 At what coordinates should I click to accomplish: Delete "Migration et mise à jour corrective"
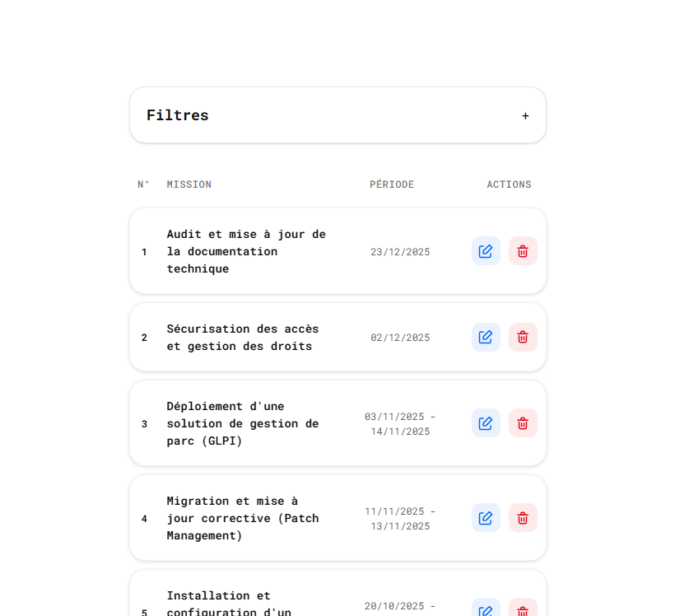pyautogui.click(x=523, y=518)
